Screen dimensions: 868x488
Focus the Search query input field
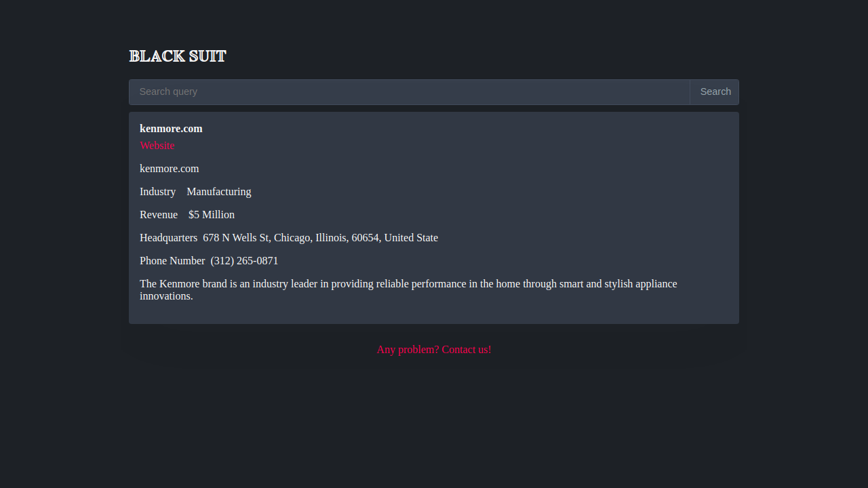pos(409,92)
